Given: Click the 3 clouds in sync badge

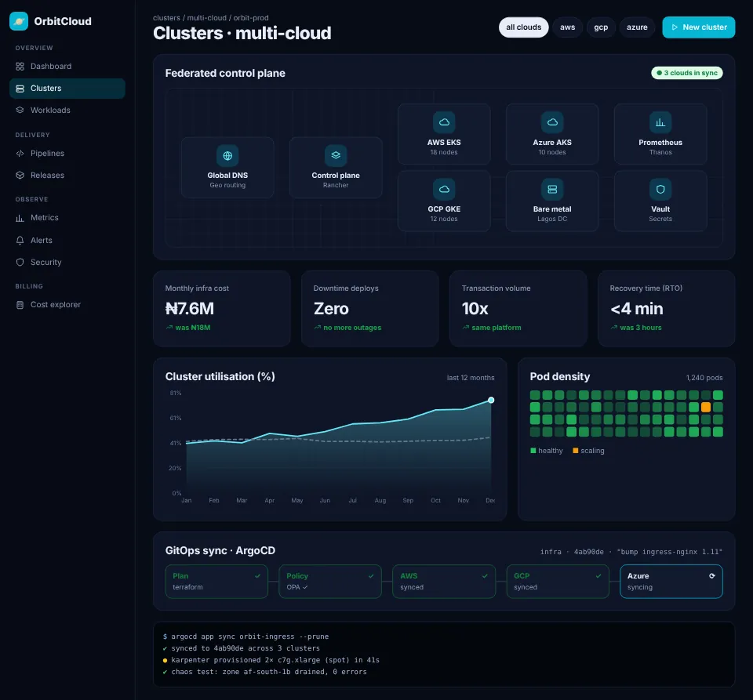Looking at the screenshot, I should coord(687,73).
